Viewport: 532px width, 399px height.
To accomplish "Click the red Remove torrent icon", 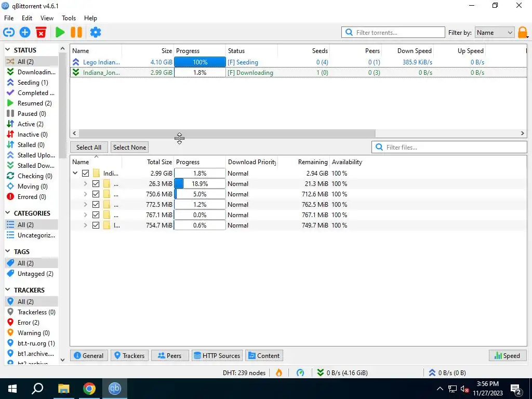I will [41, 32].
